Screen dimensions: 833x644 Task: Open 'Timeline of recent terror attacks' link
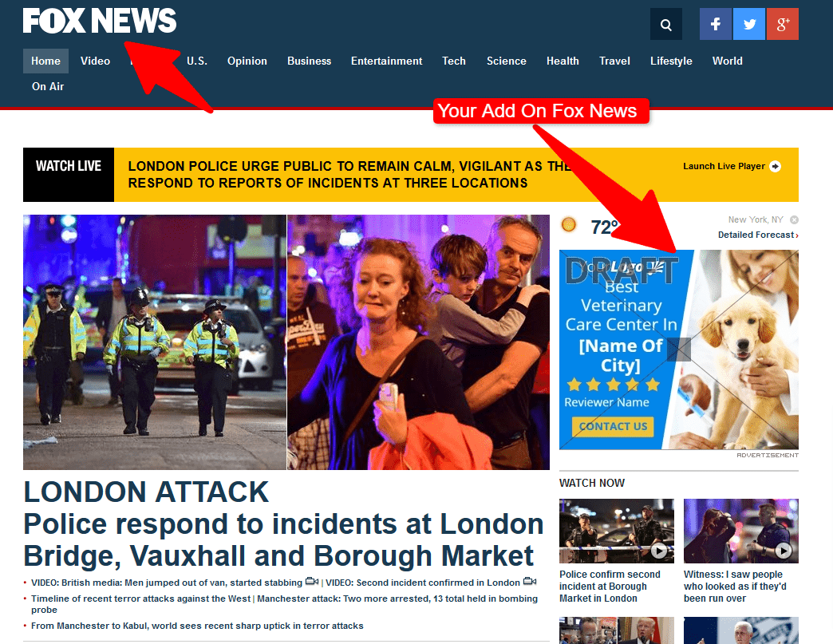click(x=140, y=598)
